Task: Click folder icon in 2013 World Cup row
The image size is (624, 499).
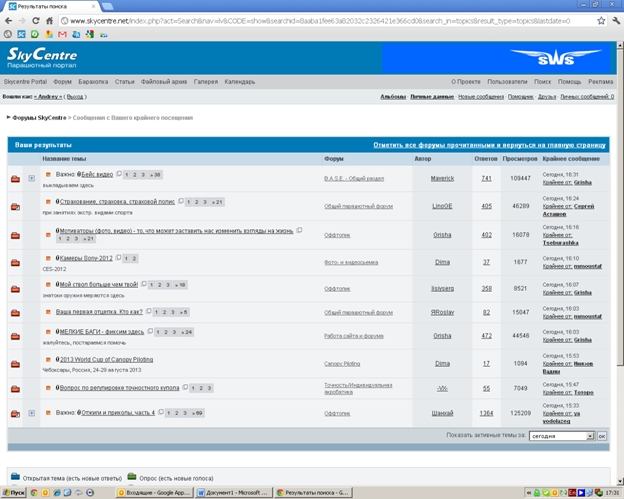Action: [x=16, y=364]
